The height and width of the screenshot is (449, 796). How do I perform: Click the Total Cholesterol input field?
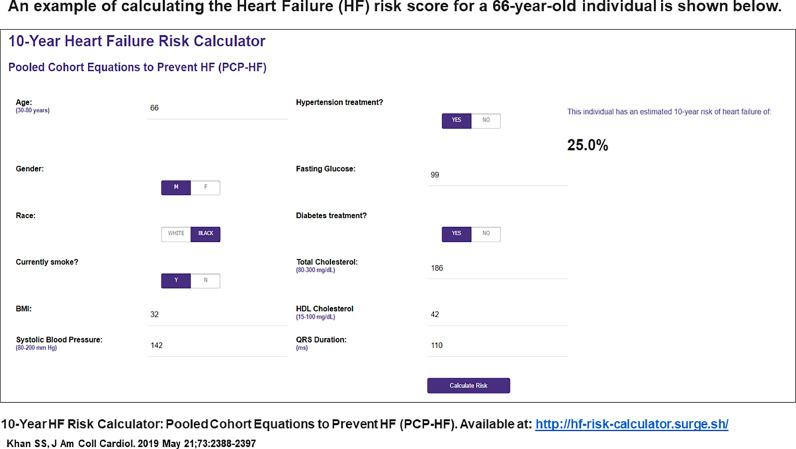pyautogui.click(x=497, y=268)
